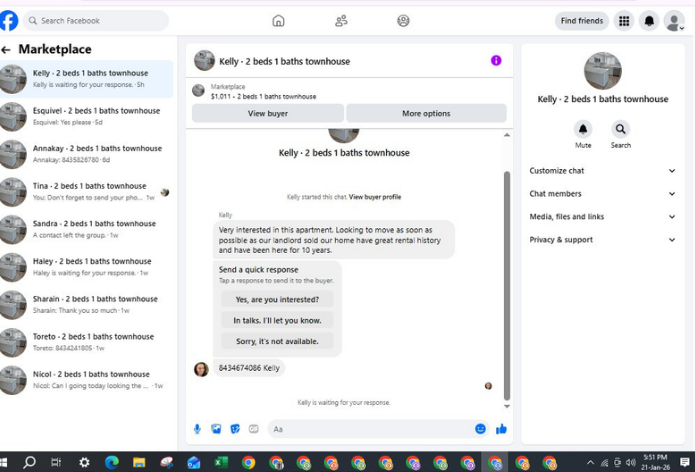Open emoji picker smiley icon
This screenshot has height=472, width=695.
click(480, 429)
